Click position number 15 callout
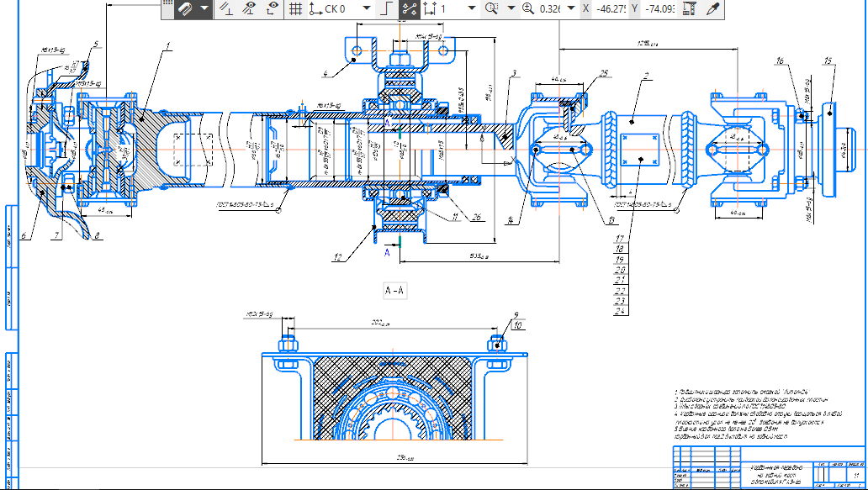Viewport: 868px width, 490px height. (828, 61)
